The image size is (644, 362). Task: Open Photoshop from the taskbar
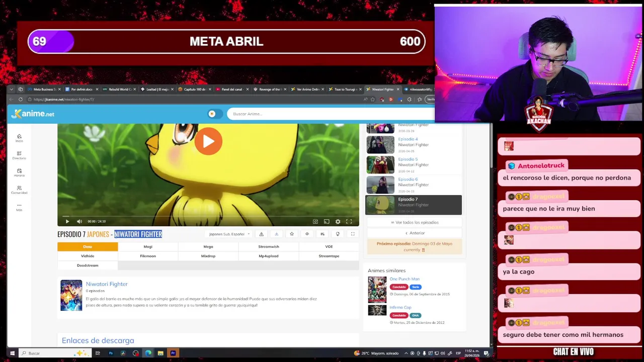pyautogui.click(x=111, y=353)
